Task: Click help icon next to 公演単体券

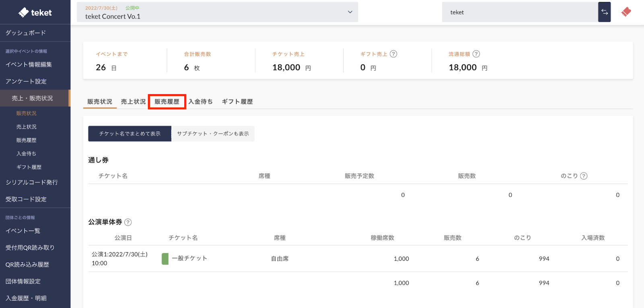Action: click(128, 222)
